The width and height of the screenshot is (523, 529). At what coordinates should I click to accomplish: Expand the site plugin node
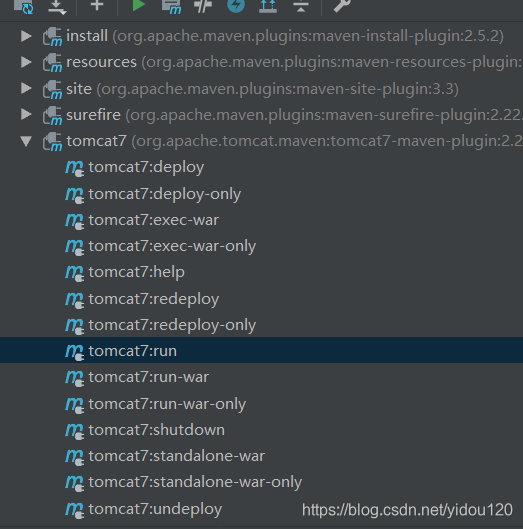(x=26, y=88)
